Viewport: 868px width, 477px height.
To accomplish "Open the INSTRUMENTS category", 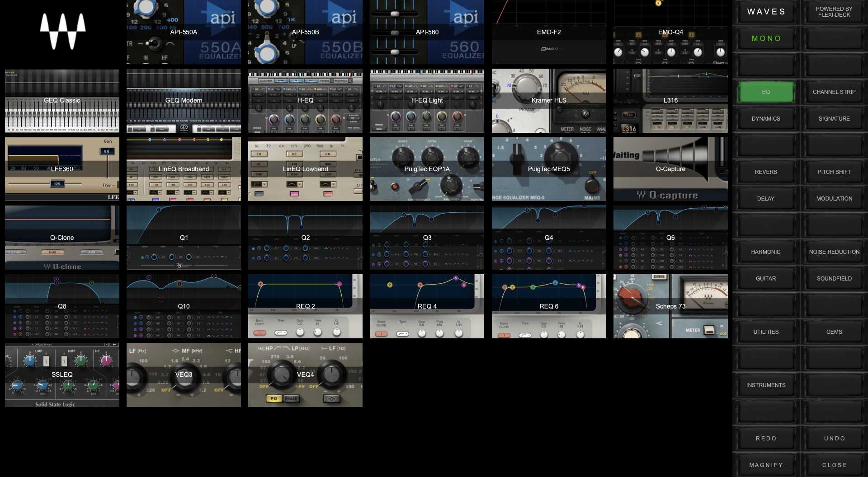I will point(766,385).
